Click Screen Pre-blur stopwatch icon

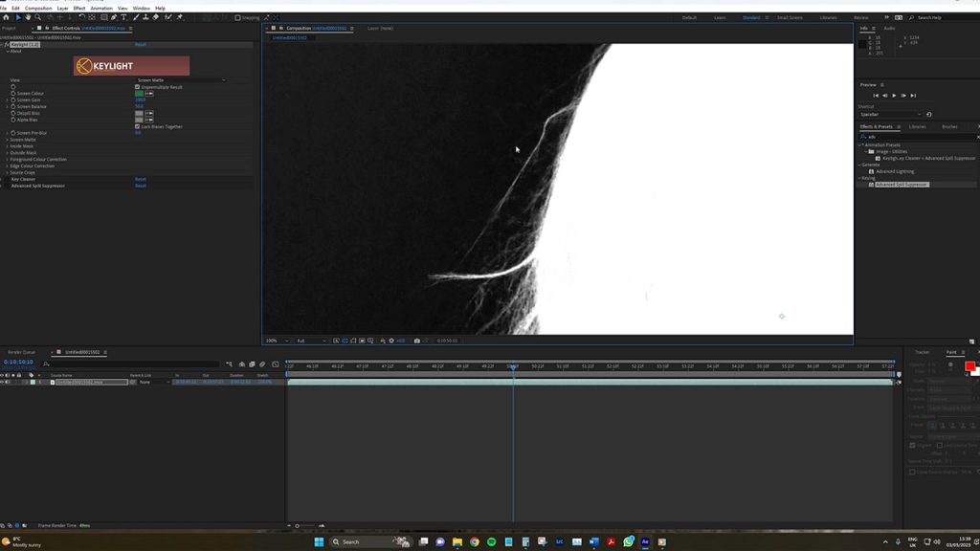(13, 133)
